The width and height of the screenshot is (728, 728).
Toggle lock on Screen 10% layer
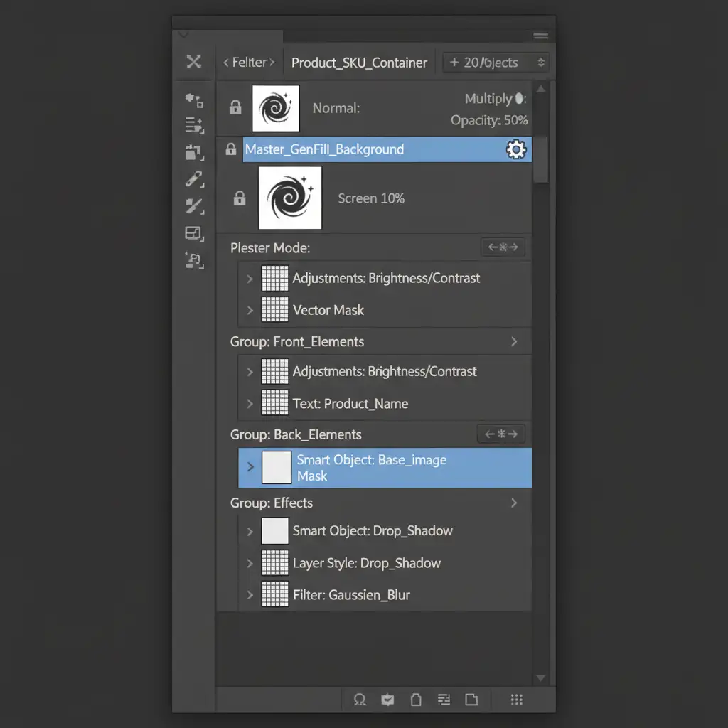click(x=240, y=198)
